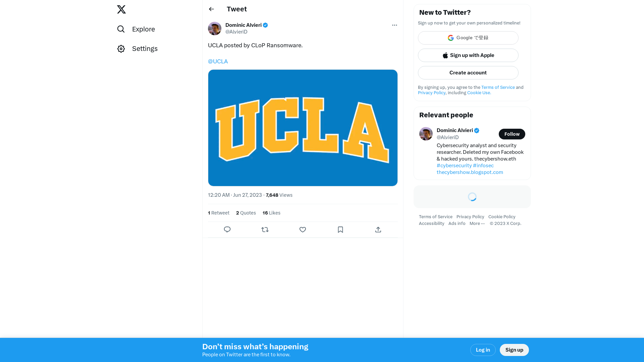
Task: Select the Terms of Service menu item
Action: [x=435, y=217]
